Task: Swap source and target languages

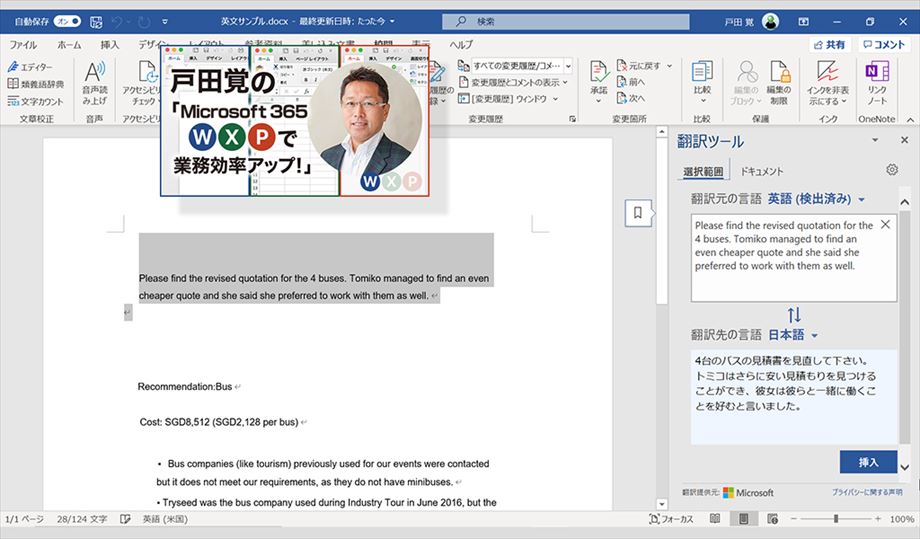Action: (x=794, y=315)
